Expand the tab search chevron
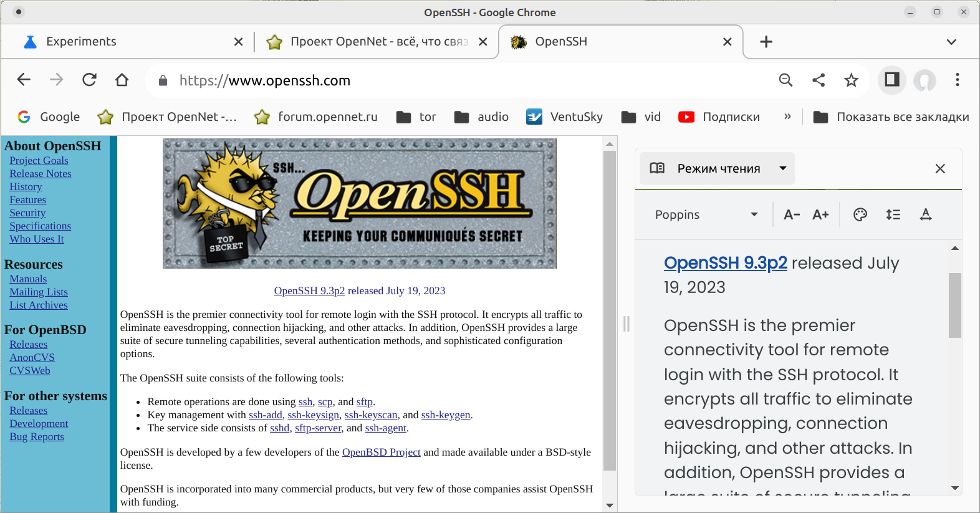 point(951,42)
